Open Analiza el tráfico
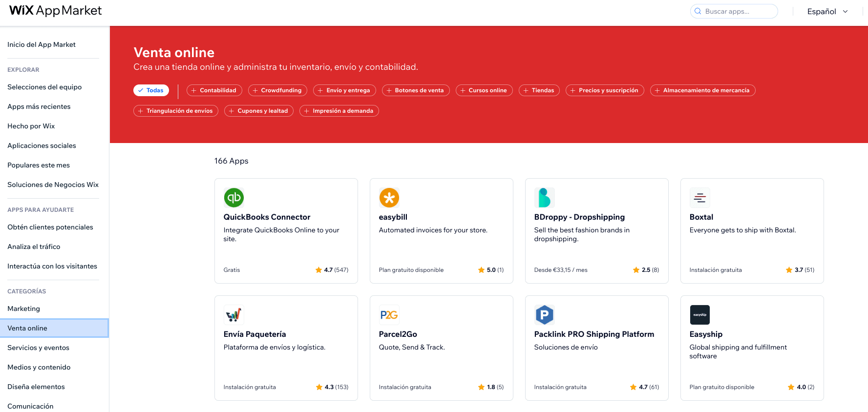This screenshot has width=868, height=412. [34, 247]
